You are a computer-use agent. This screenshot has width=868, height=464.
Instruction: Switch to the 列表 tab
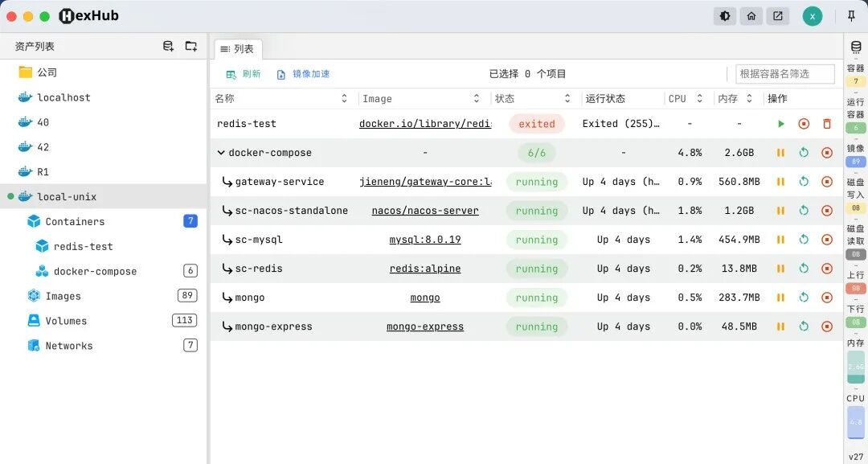(237, 49)
